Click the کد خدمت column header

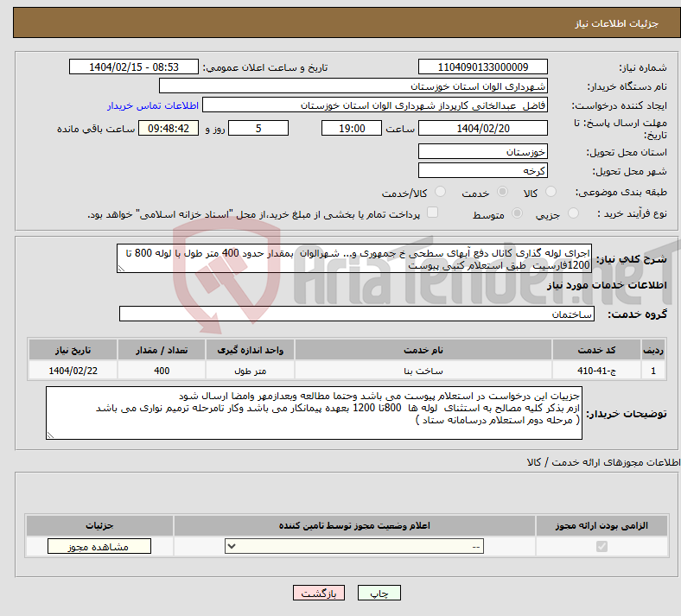(597, 350)
